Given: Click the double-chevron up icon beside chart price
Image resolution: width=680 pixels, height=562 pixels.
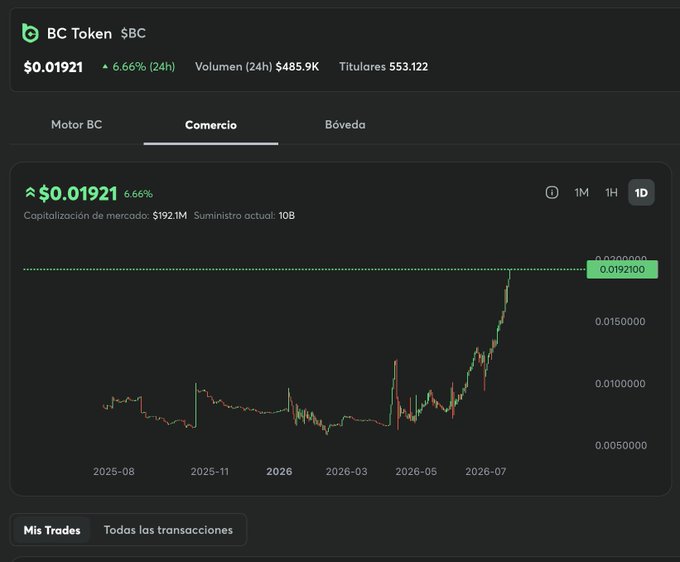Looking at the screenshot, I should pos(30,192).
